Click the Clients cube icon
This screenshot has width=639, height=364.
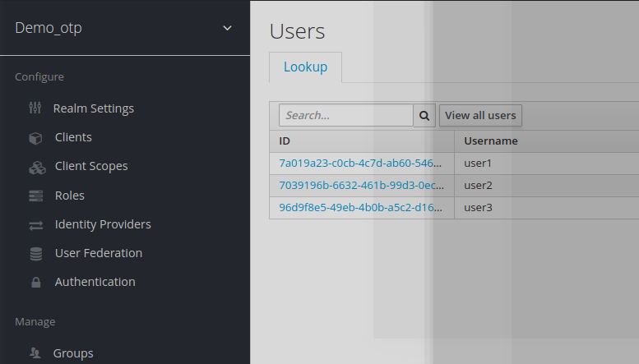[x=35, y=138]
